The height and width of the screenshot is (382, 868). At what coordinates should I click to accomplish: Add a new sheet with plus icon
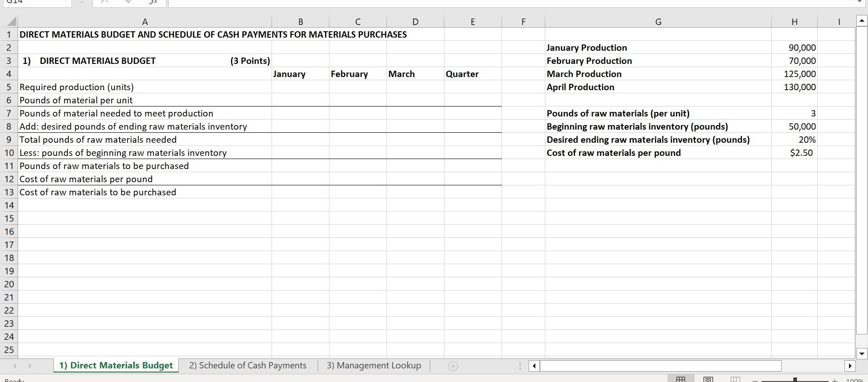453,366
